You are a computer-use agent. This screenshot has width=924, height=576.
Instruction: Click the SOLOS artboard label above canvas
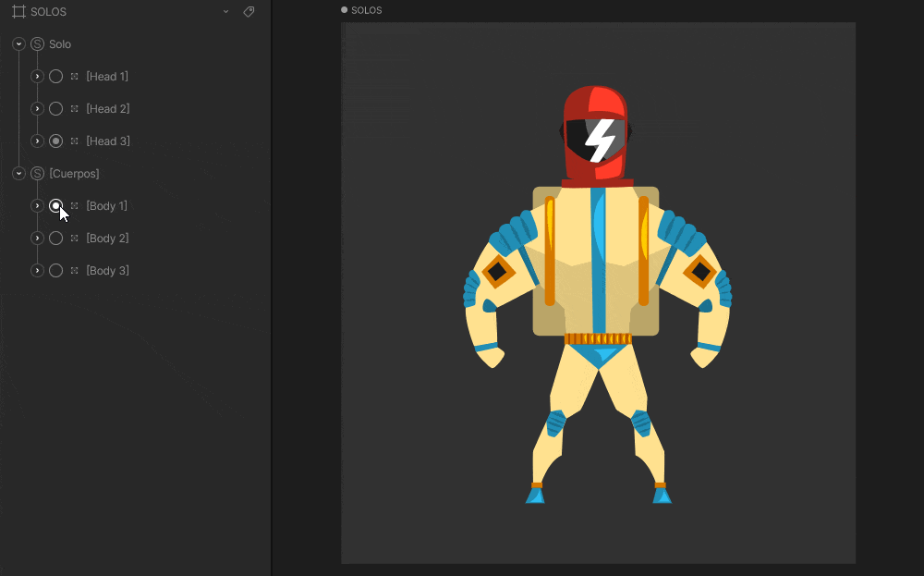coord(367,10)
